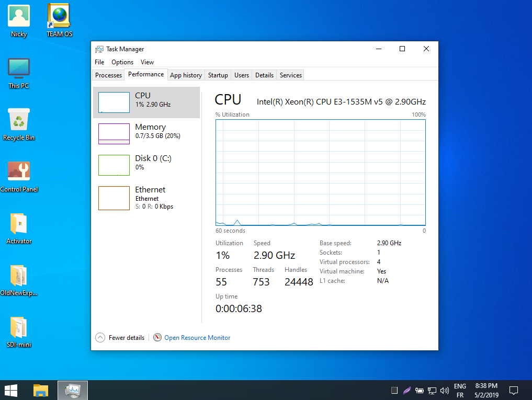Click the Speed value 2.90 GHz
The height and width of the screenshot is (400, 532).
274,255
